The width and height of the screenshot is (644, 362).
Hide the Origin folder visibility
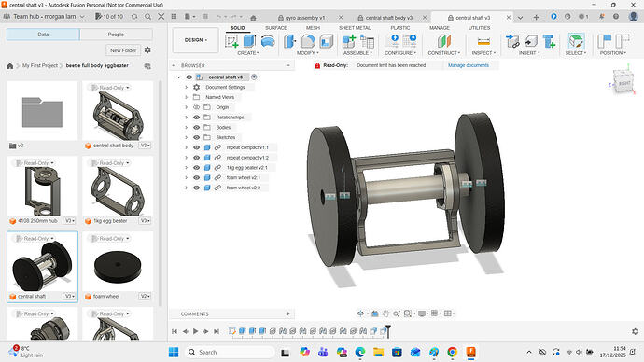(x=196, y=107)
